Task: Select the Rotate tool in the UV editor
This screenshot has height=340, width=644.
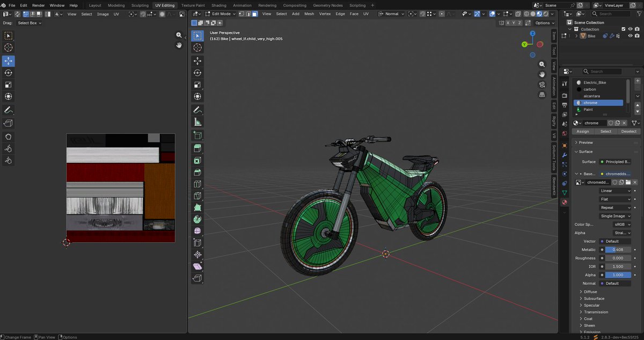Action: (8, 73)
